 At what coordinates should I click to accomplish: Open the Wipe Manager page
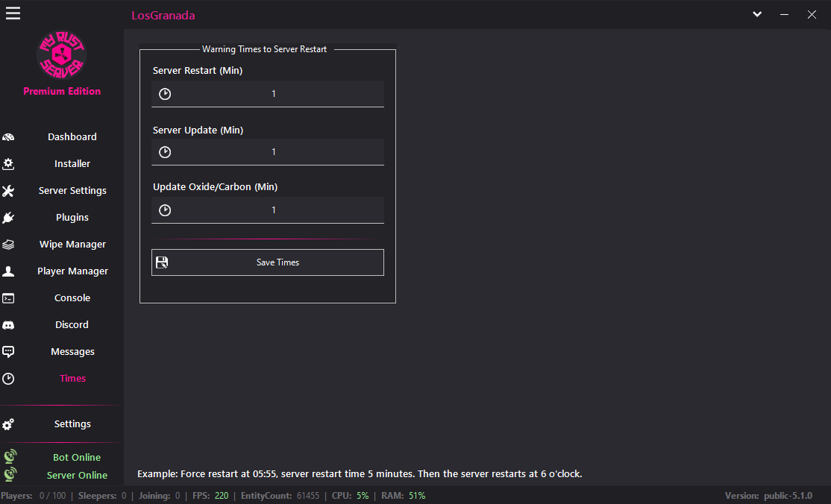[x=72, y=245]
